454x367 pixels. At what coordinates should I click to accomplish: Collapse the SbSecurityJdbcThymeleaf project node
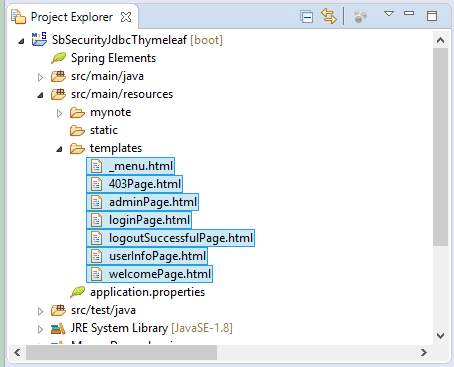[21, 41]
